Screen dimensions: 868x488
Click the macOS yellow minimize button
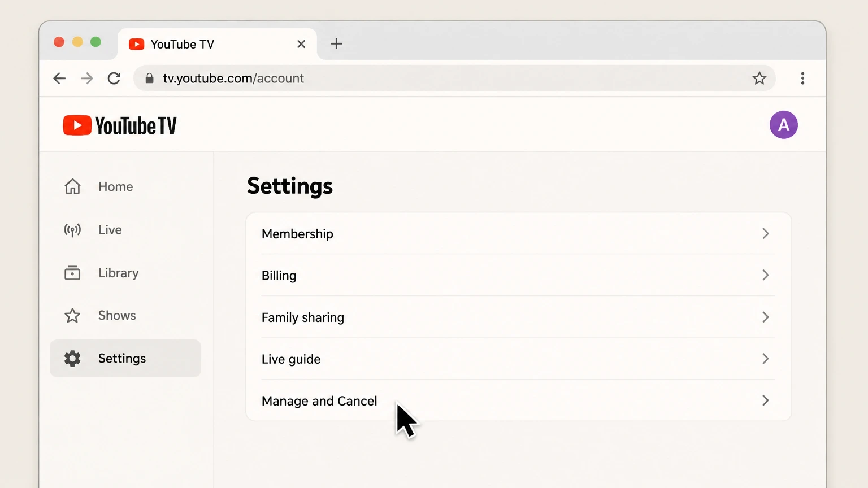77,42
